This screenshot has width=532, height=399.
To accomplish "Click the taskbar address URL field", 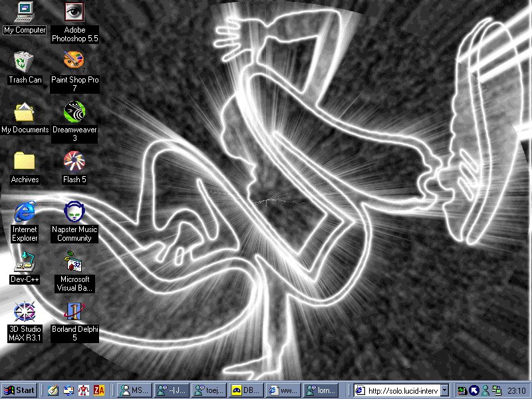I will [x=403, y=390].
